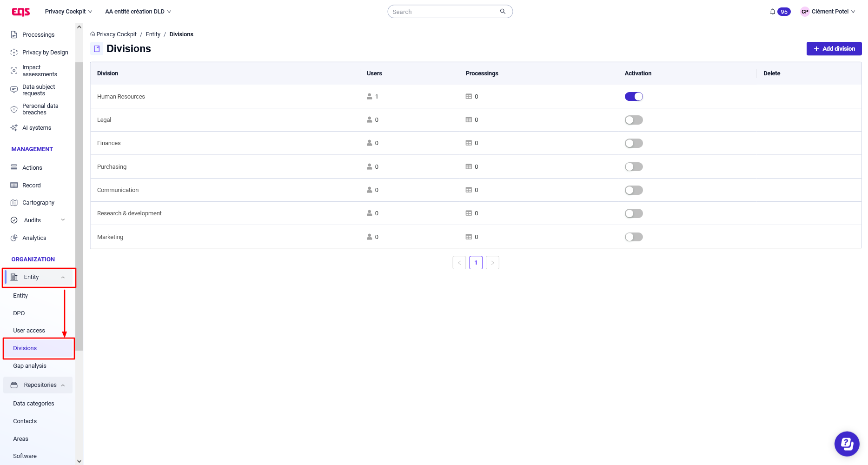Screen dimensions: 868x465
Task: Click the Cartography map icon
Action: tap(14, 203)
